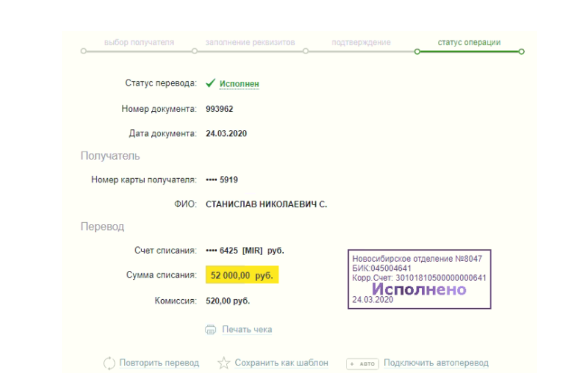
Task: Click the document number 993962
Action: pos(219,109)
